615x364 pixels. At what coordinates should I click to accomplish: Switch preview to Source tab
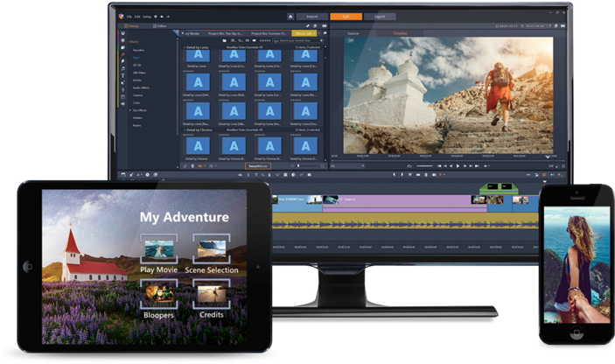[x=353, y=33]
